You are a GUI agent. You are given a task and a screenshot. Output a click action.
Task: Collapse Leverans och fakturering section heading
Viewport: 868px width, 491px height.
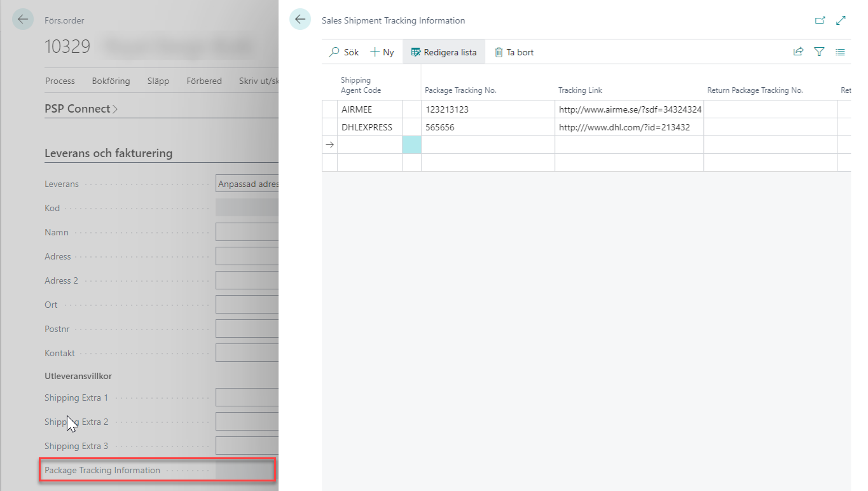[108, 153]
